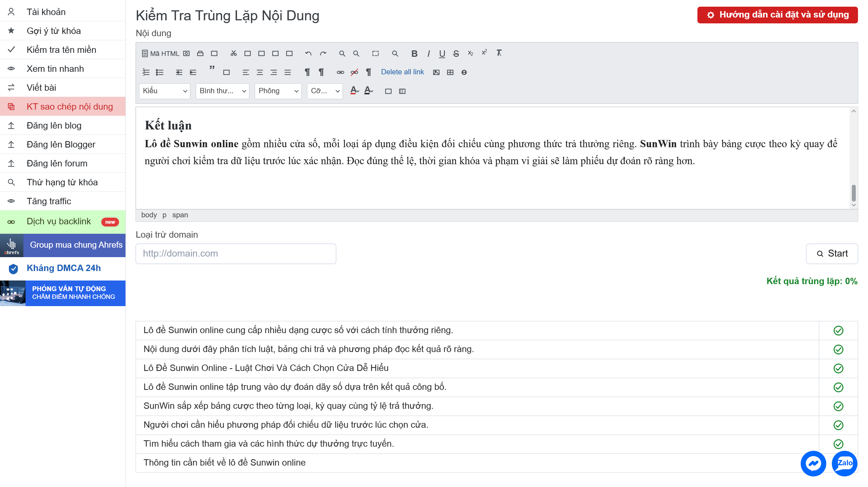Click the Remove Format icon
This screenshot has height=487, width=868.
(499, 53)
